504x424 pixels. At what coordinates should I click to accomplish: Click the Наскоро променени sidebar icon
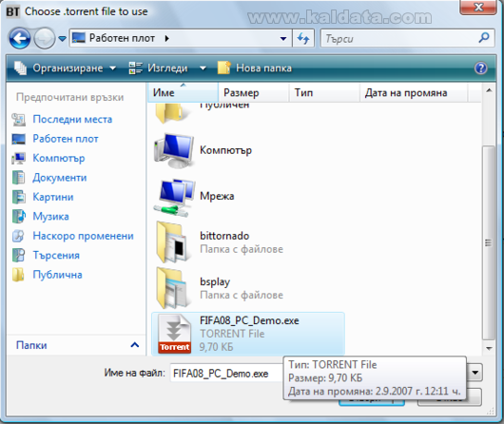coord(18,236)
